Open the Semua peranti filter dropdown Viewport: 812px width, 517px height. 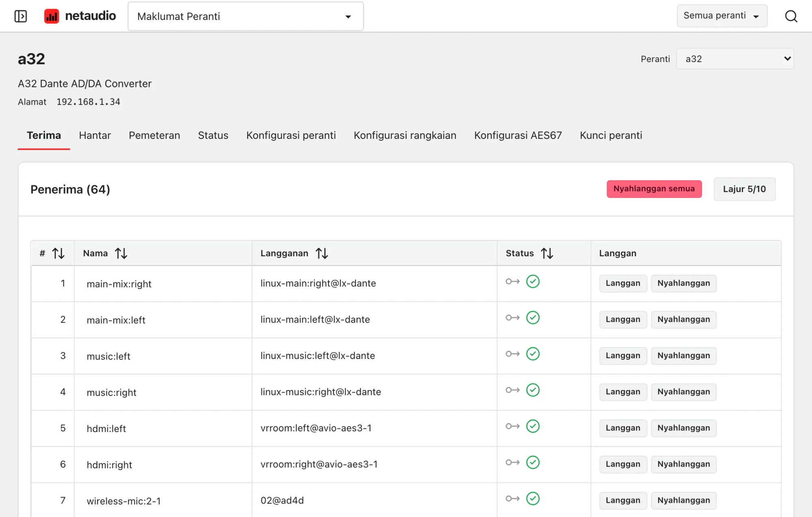[x=722, y=16]
